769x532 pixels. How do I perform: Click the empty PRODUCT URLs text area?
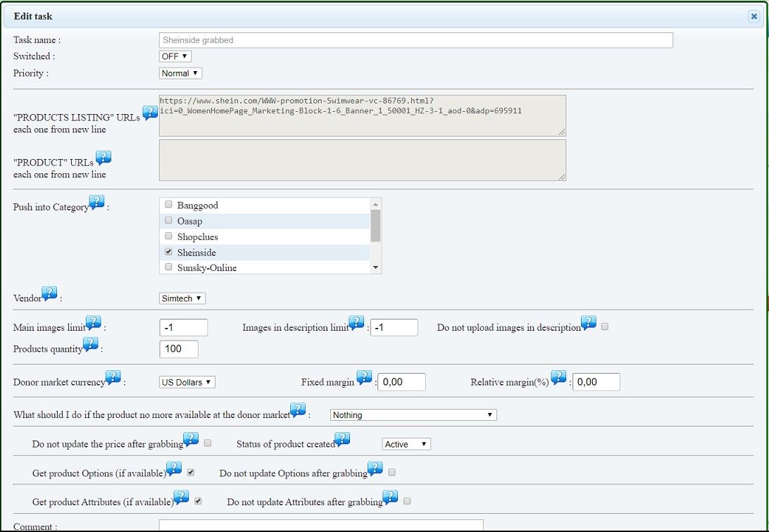click(363, 160)
